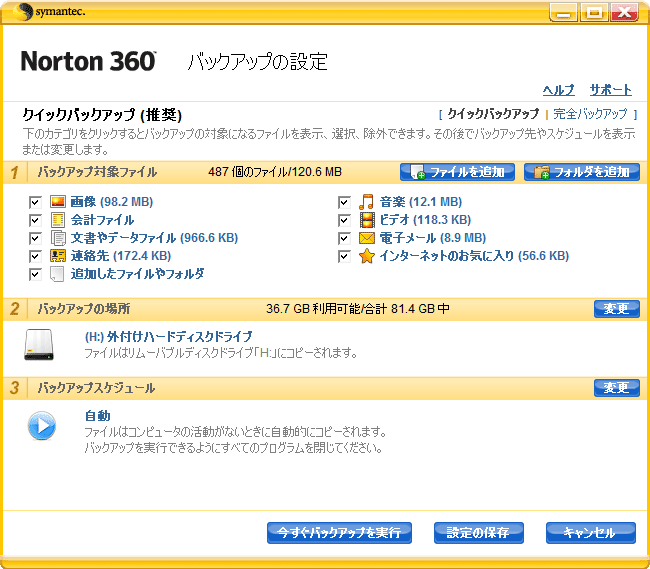Minimize the Norton 360 window
Screen dimensions: 650x569
coord(563,12)
